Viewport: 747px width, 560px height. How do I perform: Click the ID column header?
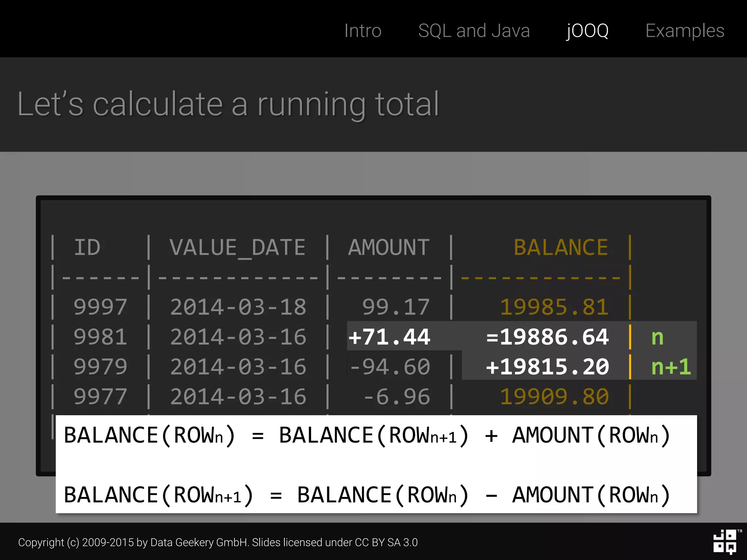87,248
